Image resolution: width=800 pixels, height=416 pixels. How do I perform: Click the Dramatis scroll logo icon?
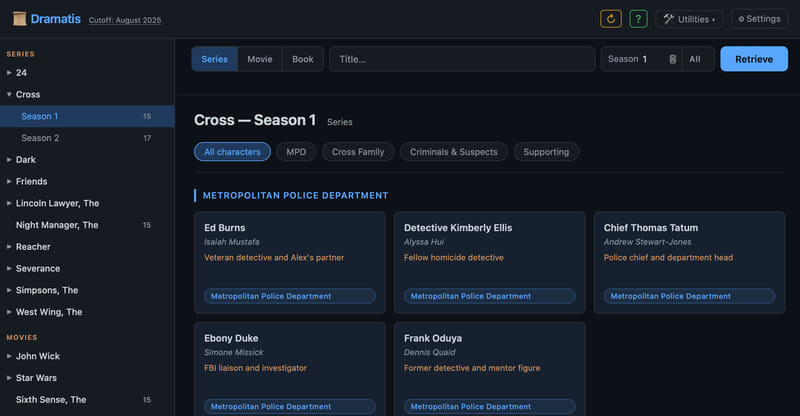pos(19,19)
